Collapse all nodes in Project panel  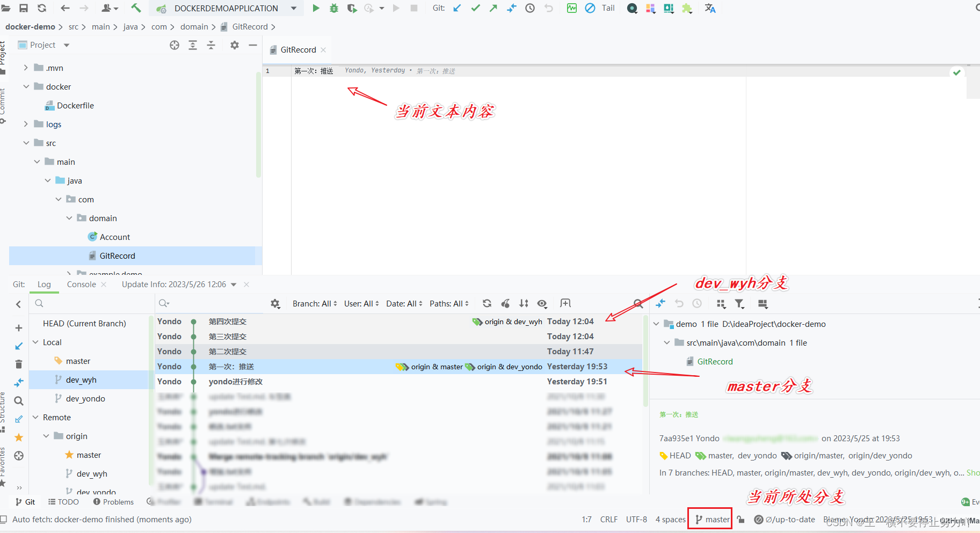pos(211,45)
